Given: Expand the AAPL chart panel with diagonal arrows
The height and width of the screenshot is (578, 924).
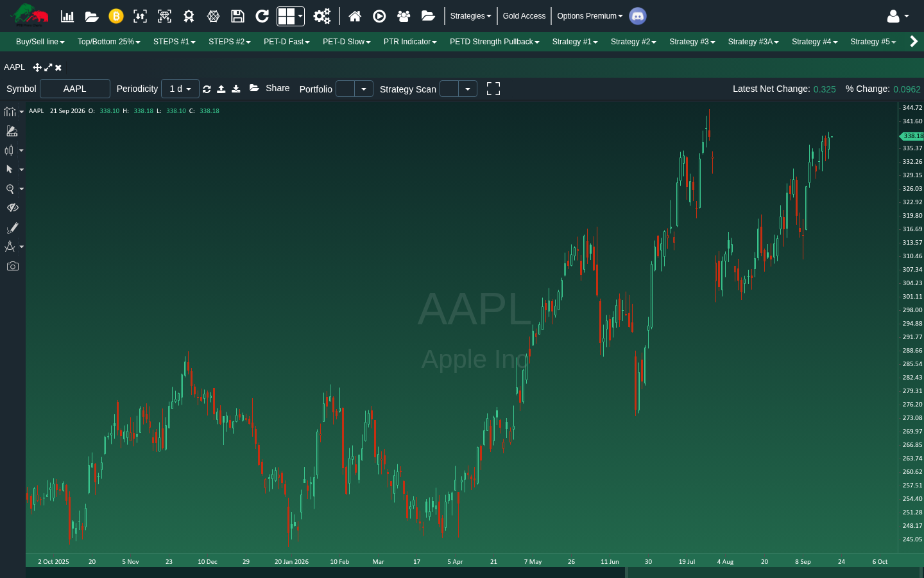Looking at the screenshot, I should click(48, 67).
